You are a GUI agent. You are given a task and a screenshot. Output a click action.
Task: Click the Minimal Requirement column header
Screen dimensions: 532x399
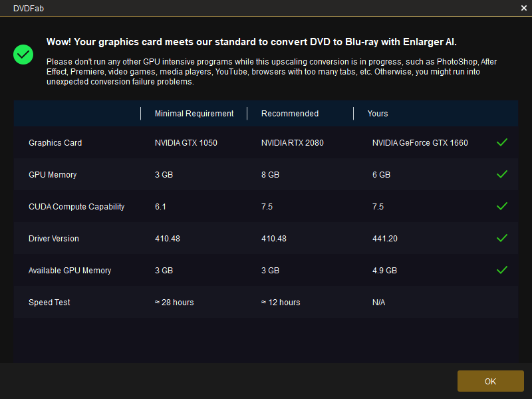point(194,114)
